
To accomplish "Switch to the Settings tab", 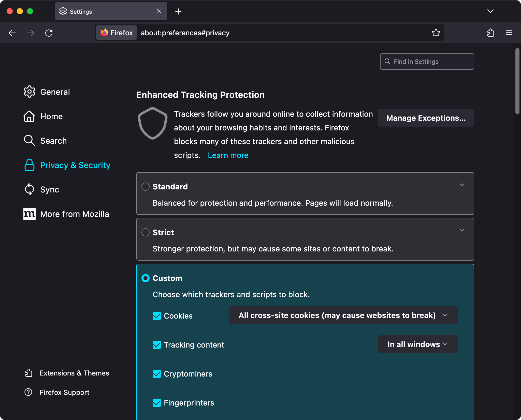I will (x=81, y=11).
